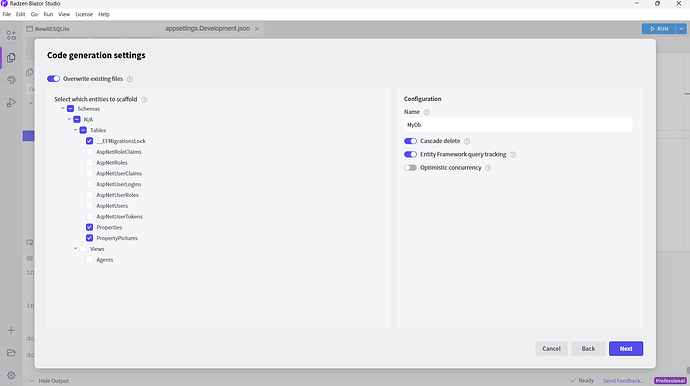690x386 pixels.
Task: Click the Next button
Action: [x=626, y=349]
